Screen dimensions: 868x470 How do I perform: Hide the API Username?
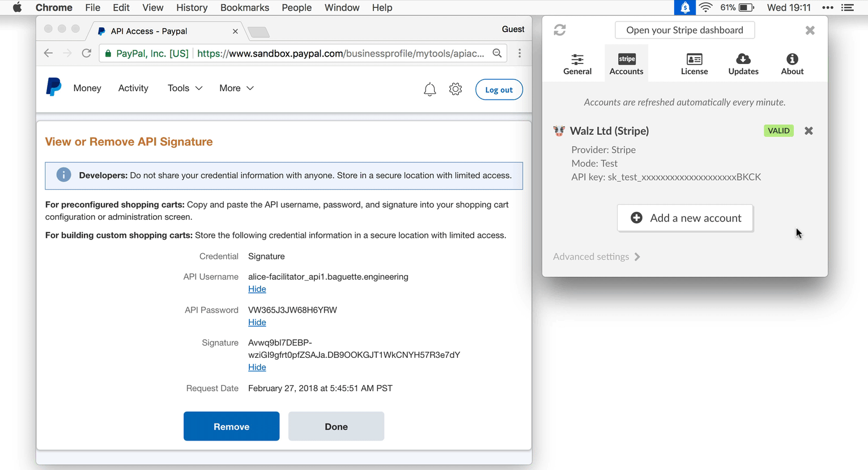click(257, 289)
